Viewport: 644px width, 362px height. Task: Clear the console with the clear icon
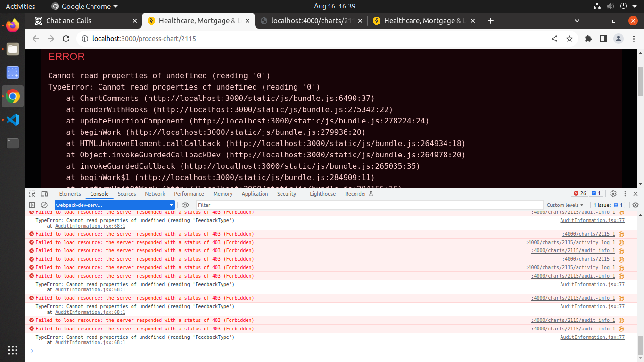[44, 205]
